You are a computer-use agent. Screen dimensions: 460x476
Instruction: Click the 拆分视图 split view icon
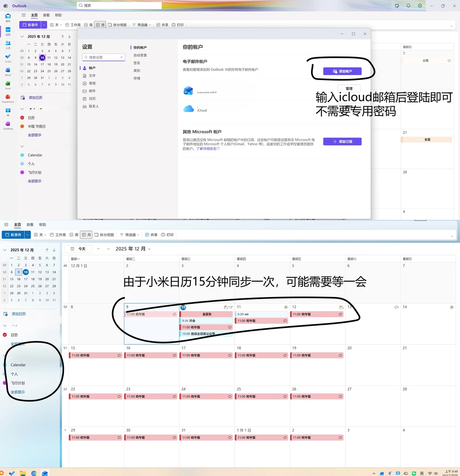104,235
